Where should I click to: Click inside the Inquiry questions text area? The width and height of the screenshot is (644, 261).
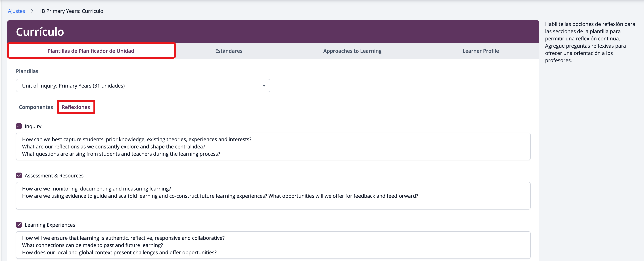pyautogui.click(x=273, y=146)
